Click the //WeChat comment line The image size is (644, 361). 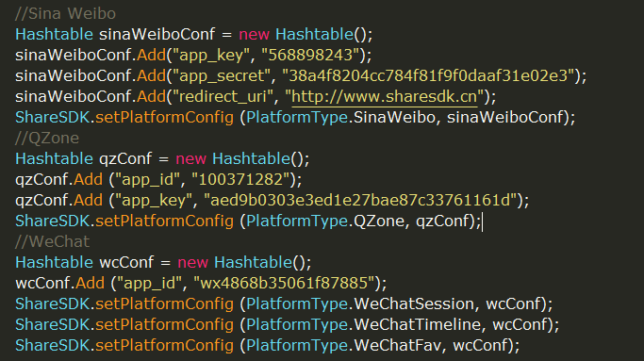tap(52, 242)
